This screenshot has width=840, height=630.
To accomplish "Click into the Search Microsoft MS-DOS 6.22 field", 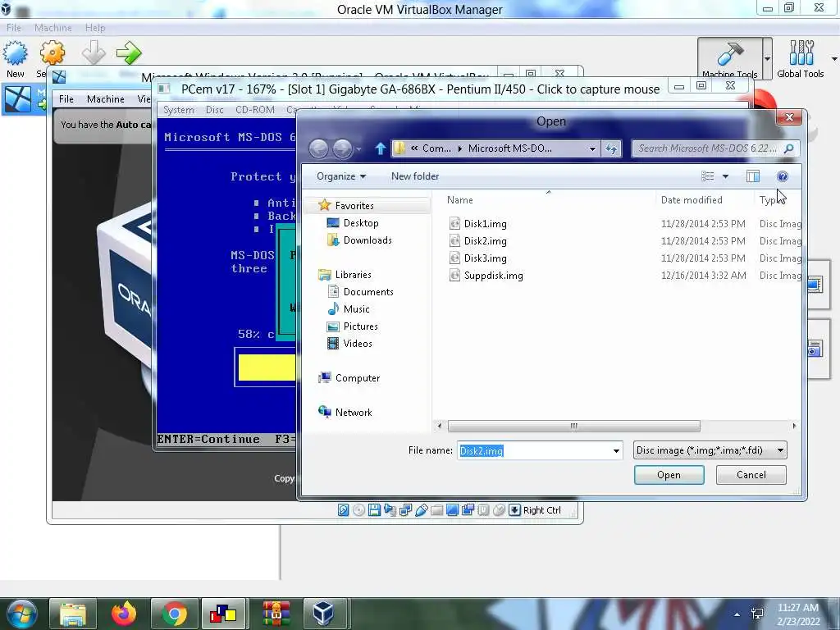I will (707, 148).
